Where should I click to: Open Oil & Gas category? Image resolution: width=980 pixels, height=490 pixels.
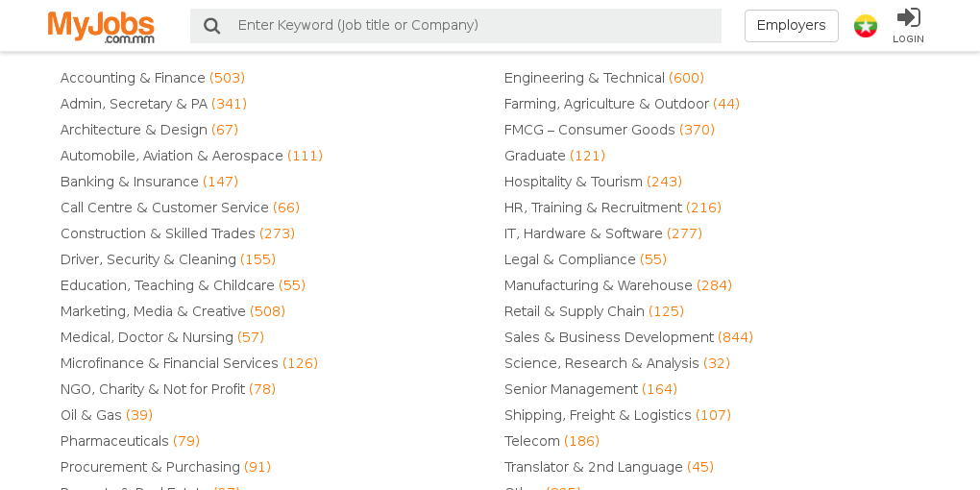[x=107, y=415]
